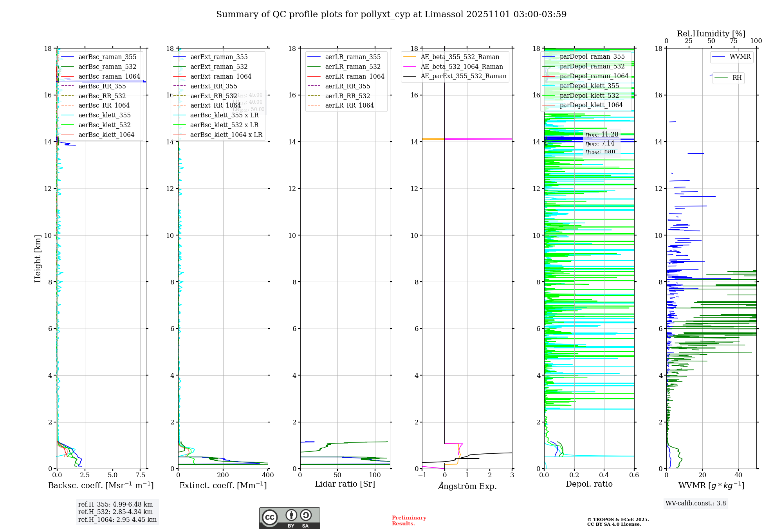Select aerLR_RR_532 in the lidar ratio legend
This screenshot has height=532, width=783.
click(x=347, y=96)
